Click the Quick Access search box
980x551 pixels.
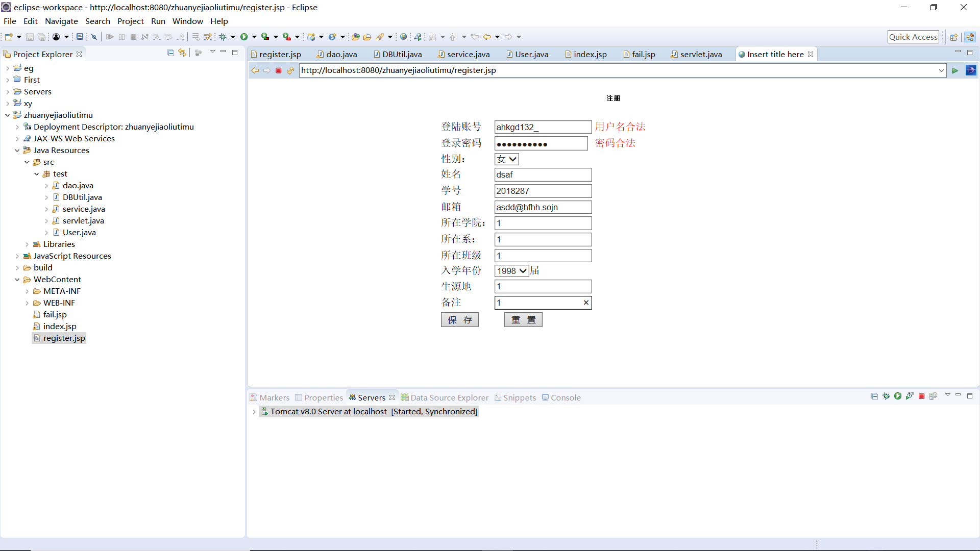(x=913, y=37)
